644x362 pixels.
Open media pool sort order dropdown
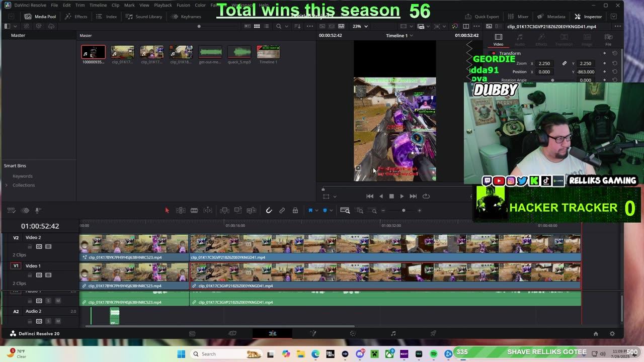(x=296, y=26)
